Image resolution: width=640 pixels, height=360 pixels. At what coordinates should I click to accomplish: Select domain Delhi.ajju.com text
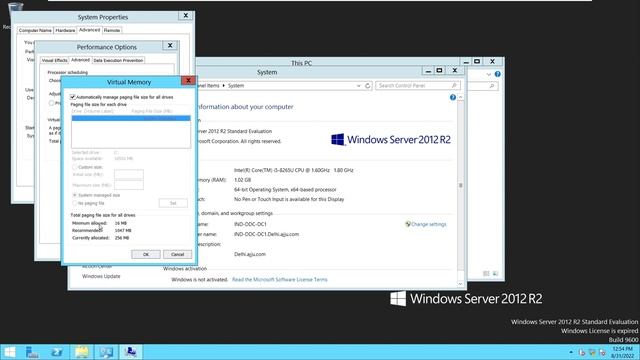coord(250,254)
